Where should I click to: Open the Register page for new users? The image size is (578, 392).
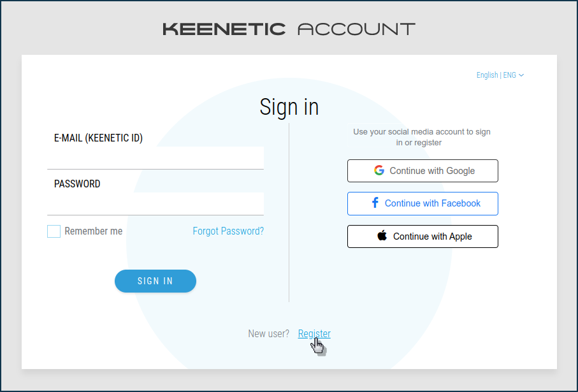(x=314, y=333)
